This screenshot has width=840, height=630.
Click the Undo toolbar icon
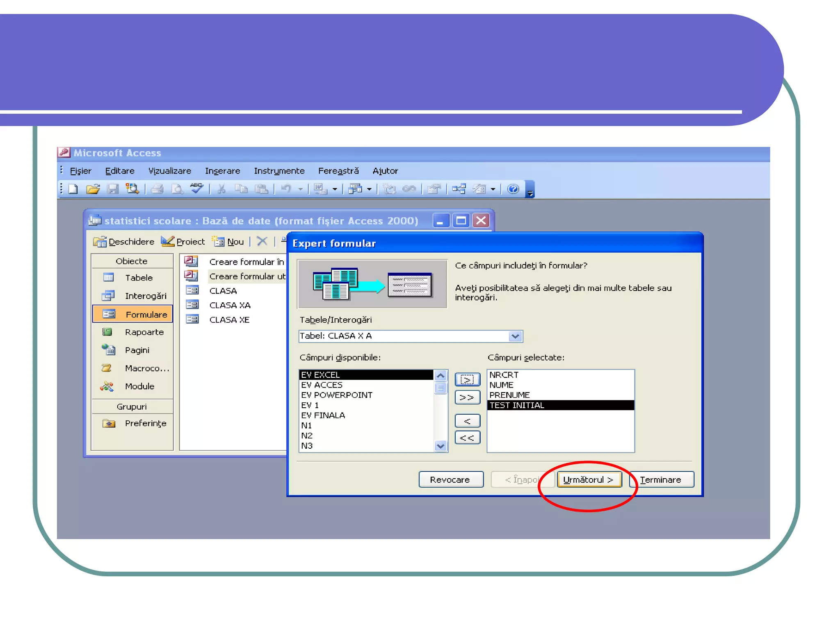click(285, 189)
